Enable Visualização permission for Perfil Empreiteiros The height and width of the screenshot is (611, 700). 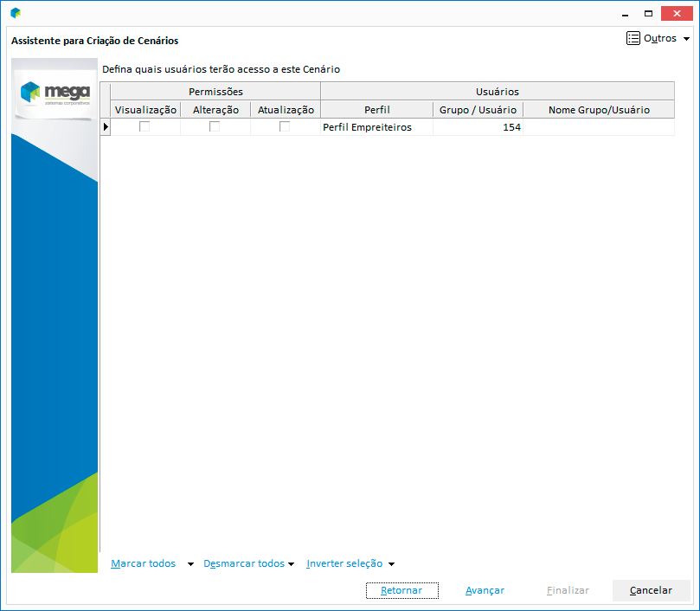(x=144, y=127)
